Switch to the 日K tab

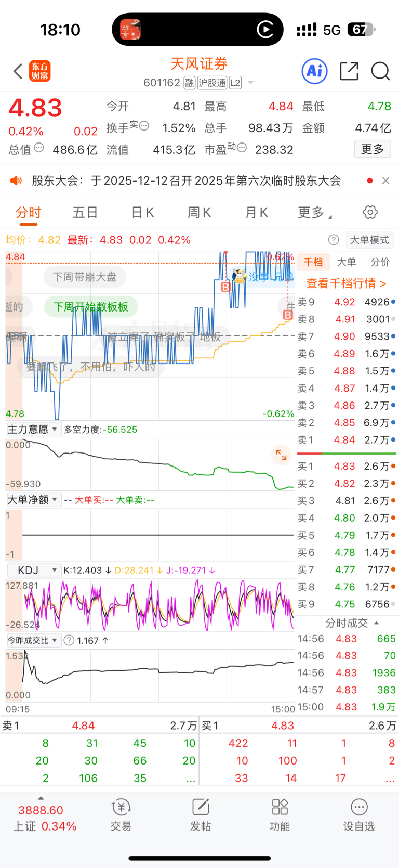click(x=142, y=212)
